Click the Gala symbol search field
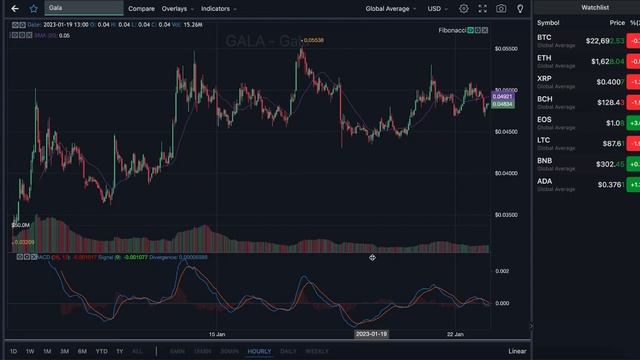Image resolution: width=640 pixels, height=360 pixels. tap(84, 8)
